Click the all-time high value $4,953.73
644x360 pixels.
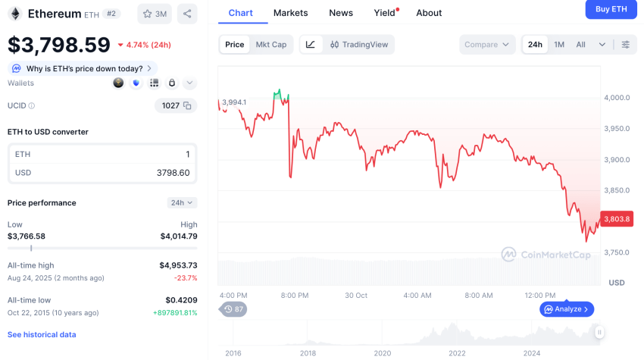(x=178, y=265)
